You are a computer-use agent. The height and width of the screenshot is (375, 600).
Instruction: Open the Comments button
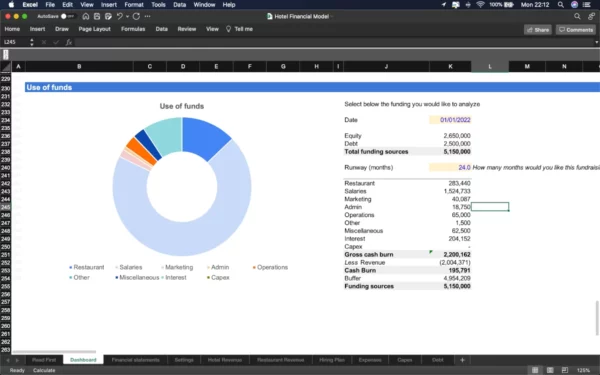(x=576, y=29)
